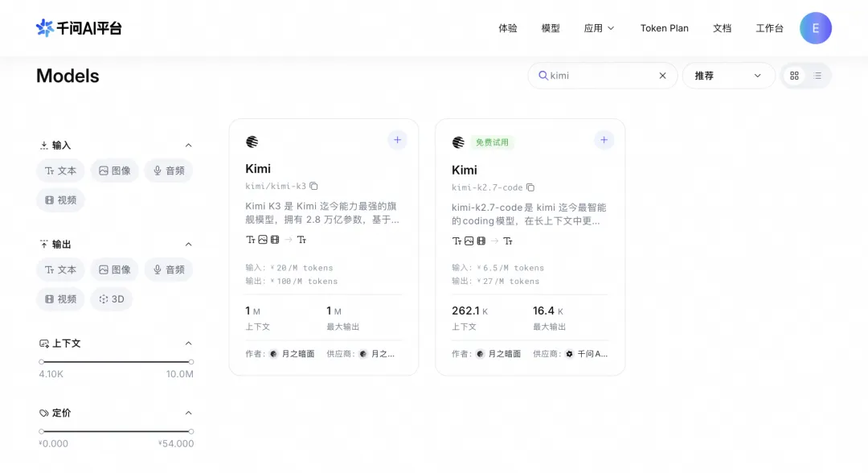Click the kimi-k3 card description text
Screen dimensions: 868x473
322,212
